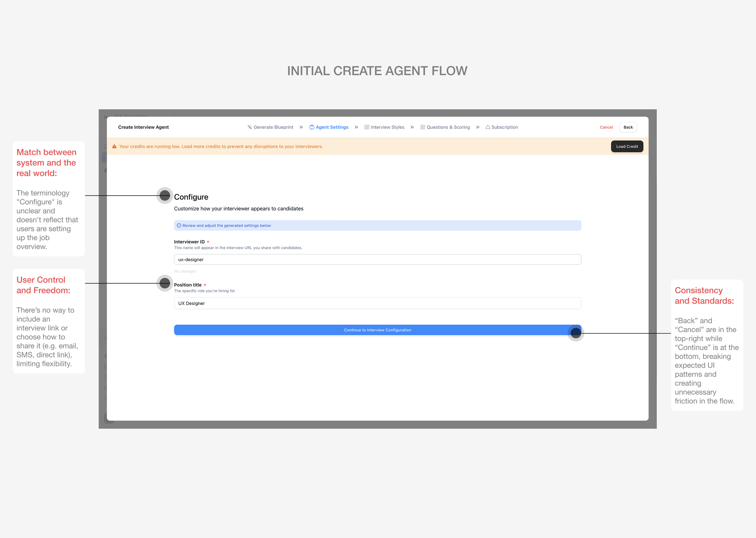Click into the Position title field
Screen dimensions: 756x538
coord(377,303)
